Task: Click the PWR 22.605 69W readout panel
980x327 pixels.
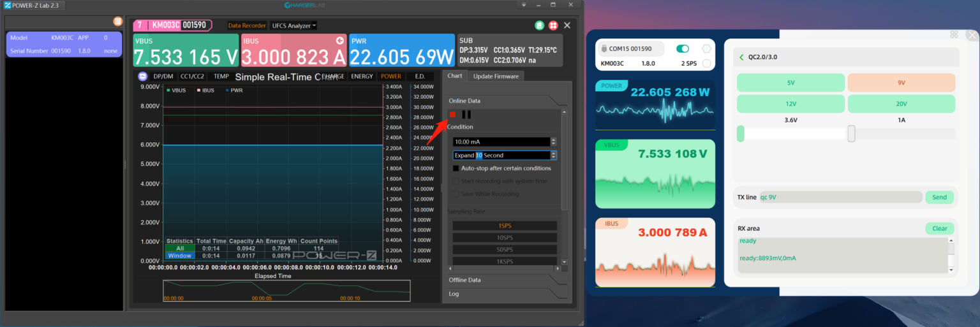Action: pos(402,50)
